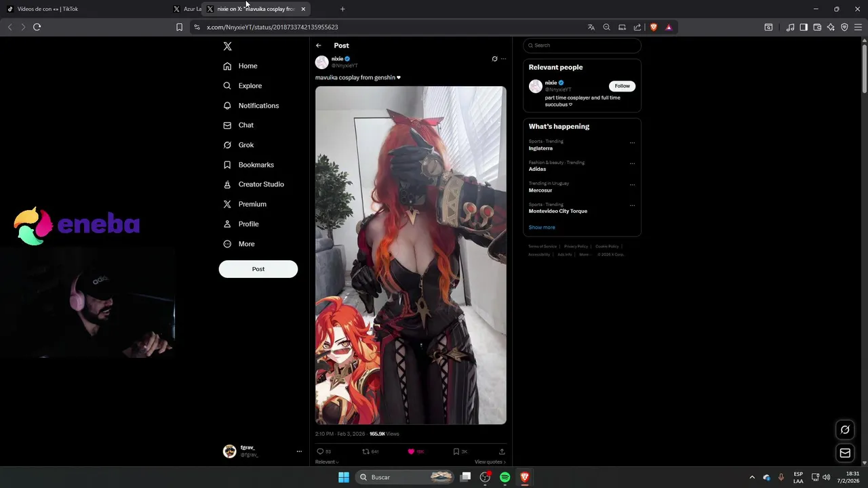Click the bookmark icon beside the address bar
Image resolution: width=868 pixels, height=488 pixels.
pos(179,27)
